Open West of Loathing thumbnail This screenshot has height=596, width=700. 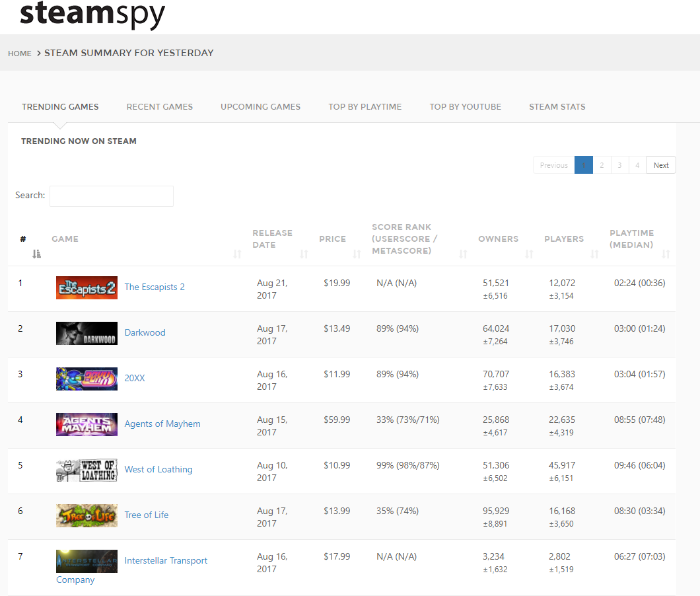click(87, 470)
